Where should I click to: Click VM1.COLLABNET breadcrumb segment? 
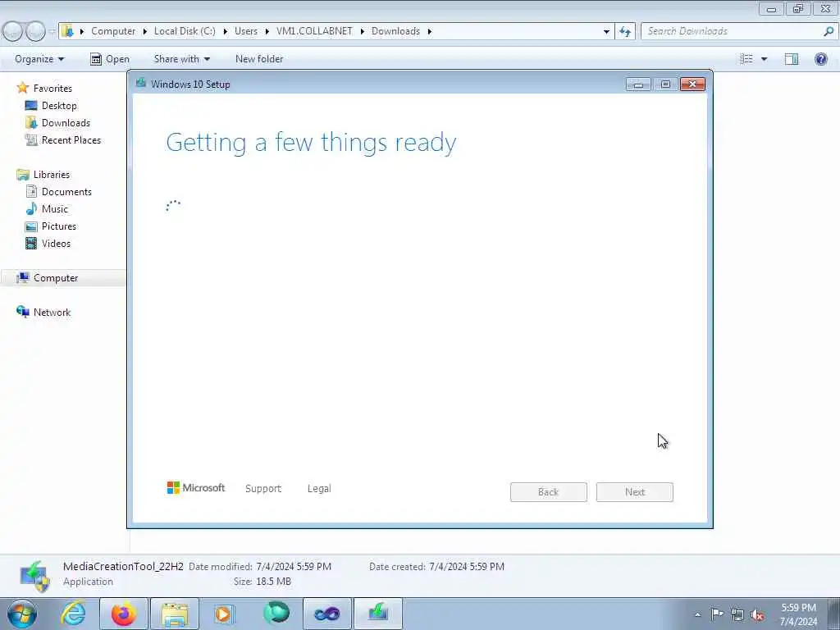pos(314,31)
